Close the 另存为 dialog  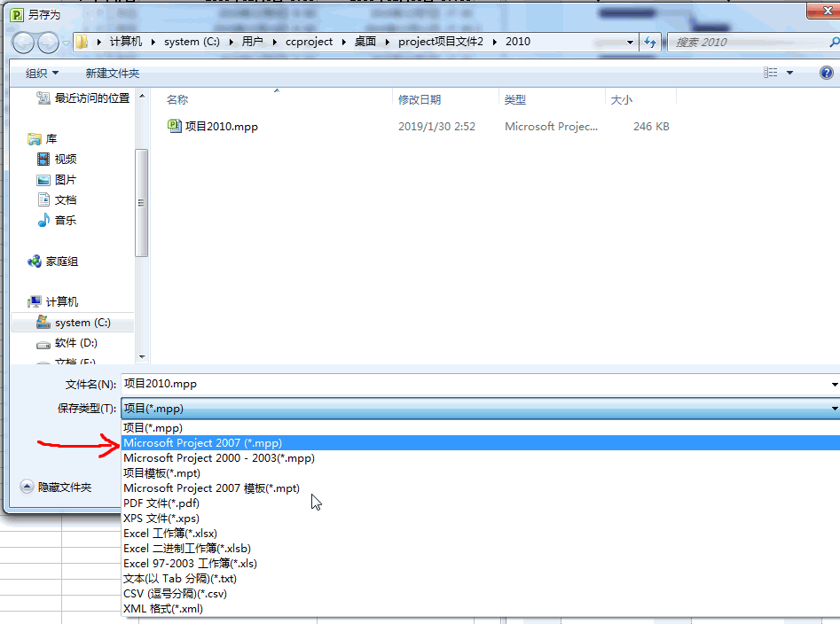tap(825, 11)
